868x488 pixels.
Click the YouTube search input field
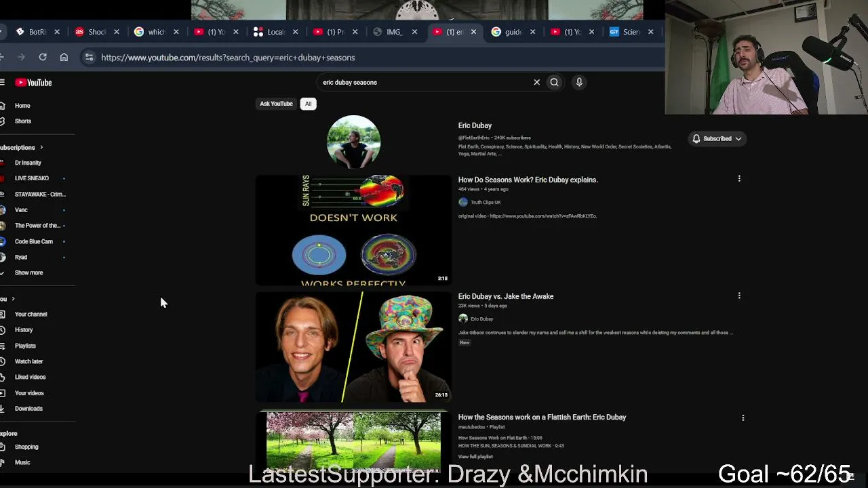[x=425, y=83]
